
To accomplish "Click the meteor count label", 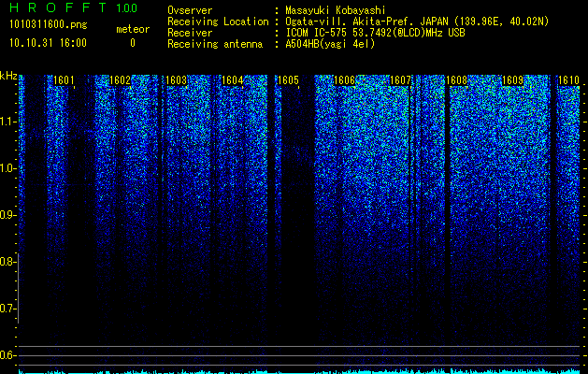I will [133, 29].
